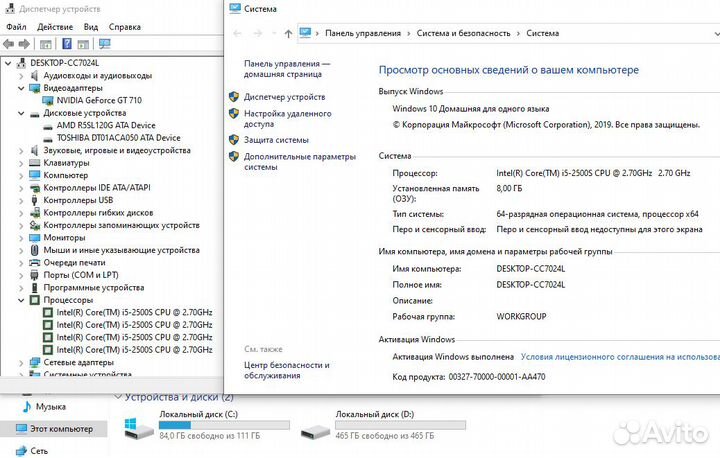Click the TOSHIBA DT01ACA050 disk icon
Image resolution: width=720 pixels, height=458 pixels.
click(x=48, y=138)
